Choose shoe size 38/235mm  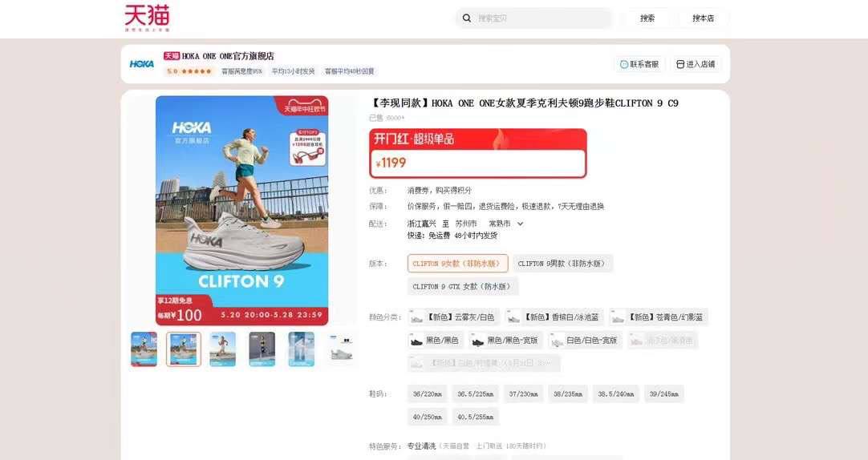(567, 394)
